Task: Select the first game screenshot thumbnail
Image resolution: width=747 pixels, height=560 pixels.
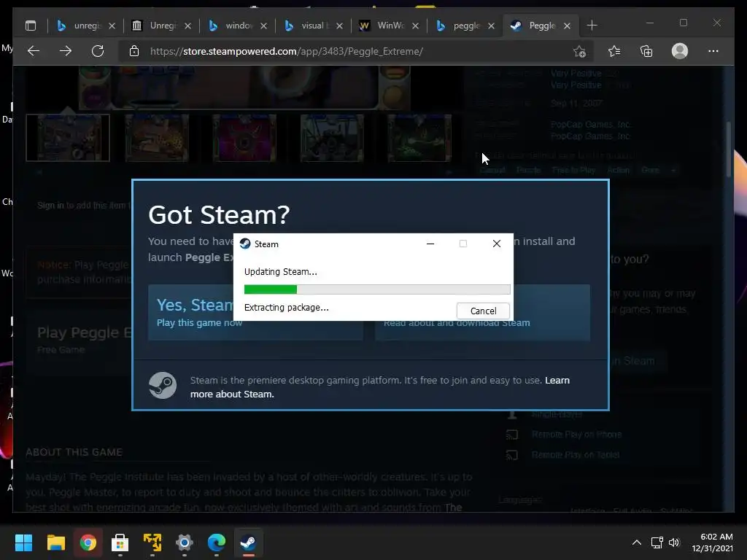Action: [x=68, y=138]
